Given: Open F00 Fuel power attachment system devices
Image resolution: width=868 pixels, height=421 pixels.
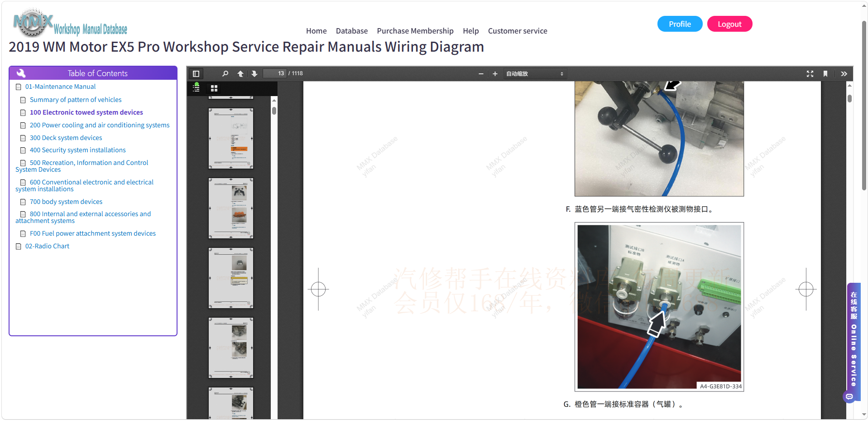Looking at the screenshot, I should pyautogui.click(x=92, y=233).
